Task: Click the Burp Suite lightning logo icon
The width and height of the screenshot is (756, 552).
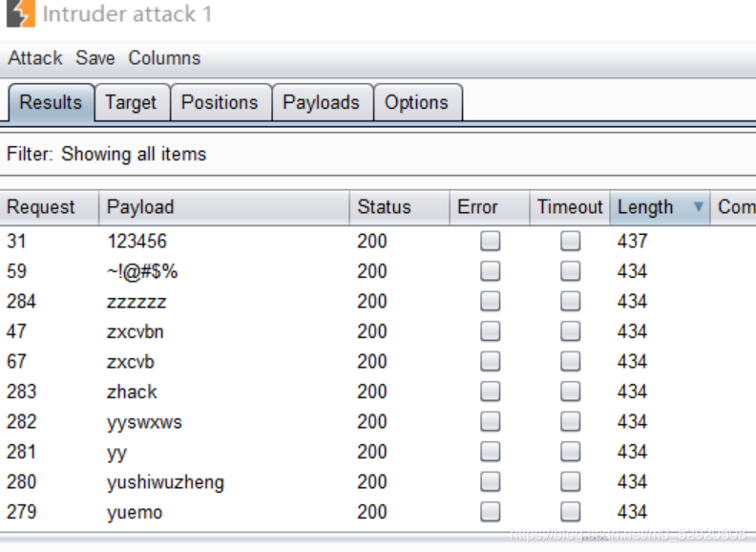Action: (21, 13)
